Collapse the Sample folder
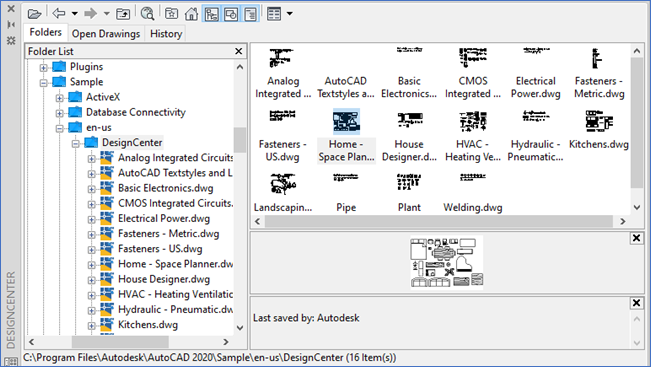Viewport: 651px width, 367px height. [44, 82]
